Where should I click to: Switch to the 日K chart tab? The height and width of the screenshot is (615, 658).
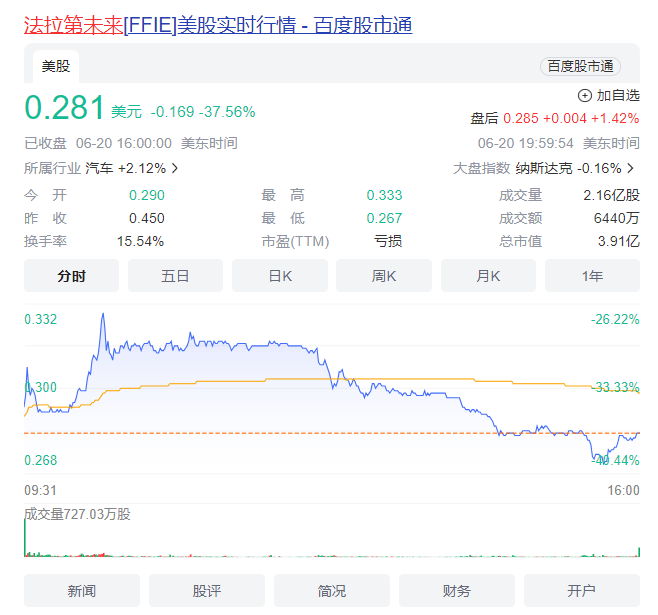coord(280,276)
